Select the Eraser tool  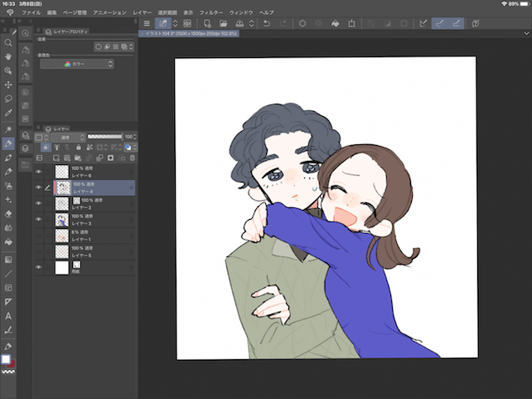coord(8,213)
